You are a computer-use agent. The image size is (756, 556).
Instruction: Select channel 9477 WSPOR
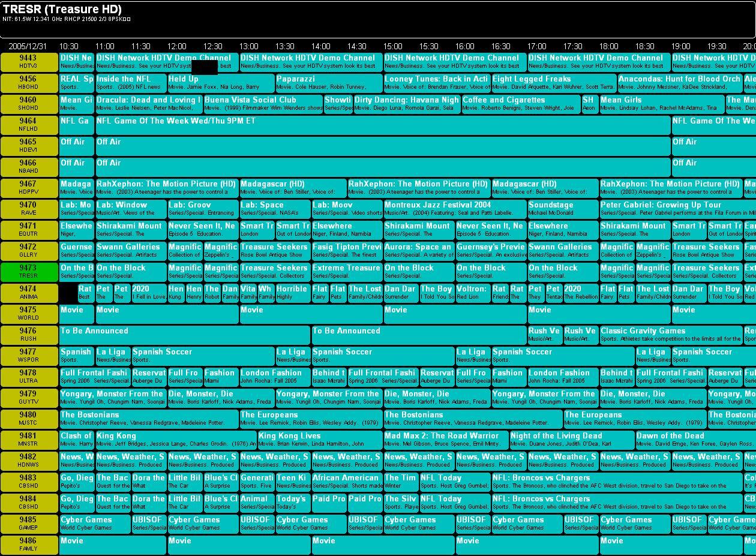[29, 356]
